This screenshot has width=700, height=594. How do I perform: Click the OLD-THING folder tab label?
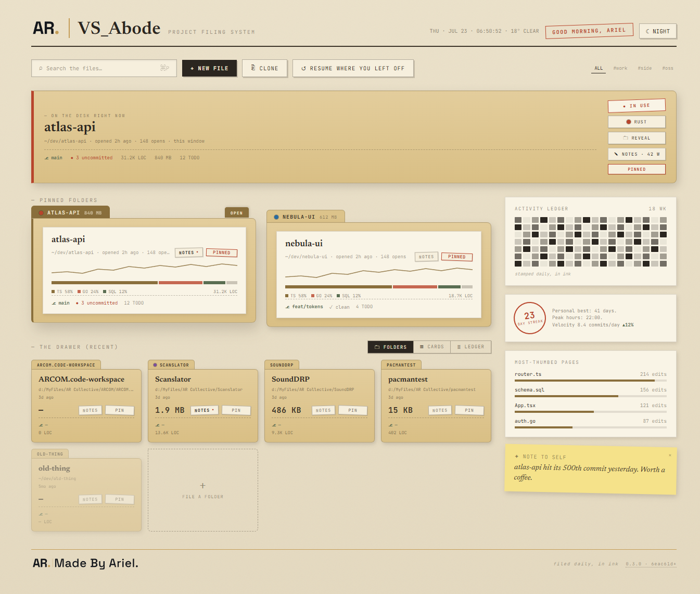(x=50, y=454)
